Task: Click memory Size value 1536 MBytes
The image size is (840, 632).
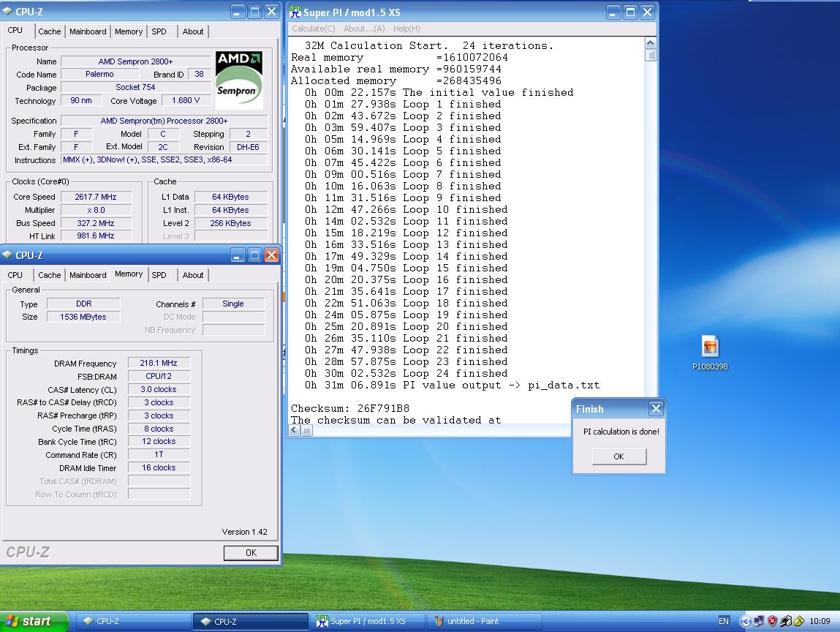Action: (x=83, y=317)
